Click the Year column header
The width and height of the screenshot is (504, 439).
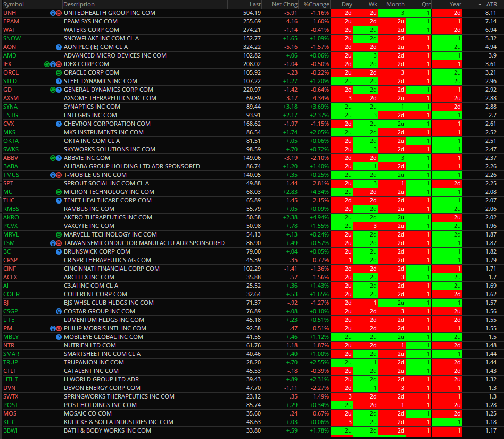[447, 4]
